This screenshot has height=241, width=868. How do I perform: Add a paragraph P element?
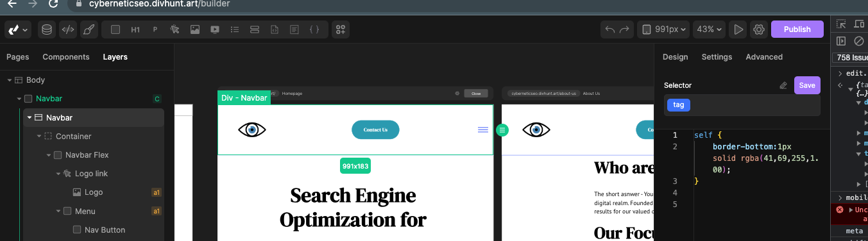155,29
